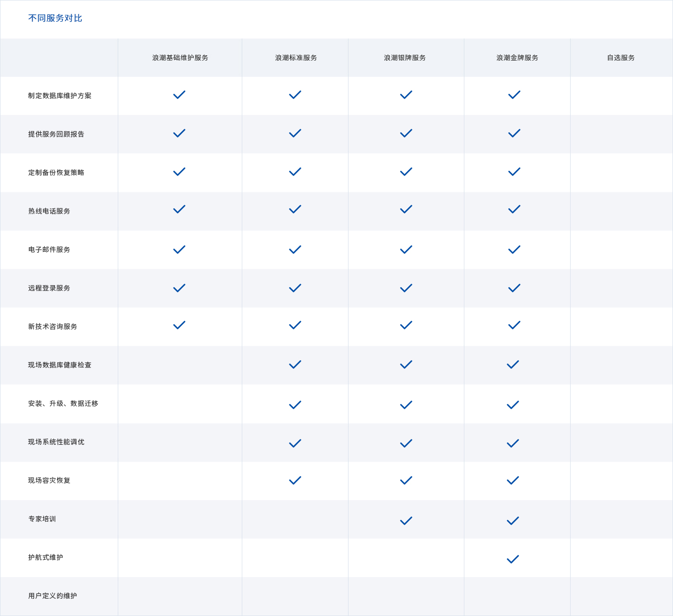Image resolution: width=673 pixels, height=616 pixels.
Task: Click 安装、升级、数据迁移 checkmark under 浪潮金牌服务
Action: 513,405
